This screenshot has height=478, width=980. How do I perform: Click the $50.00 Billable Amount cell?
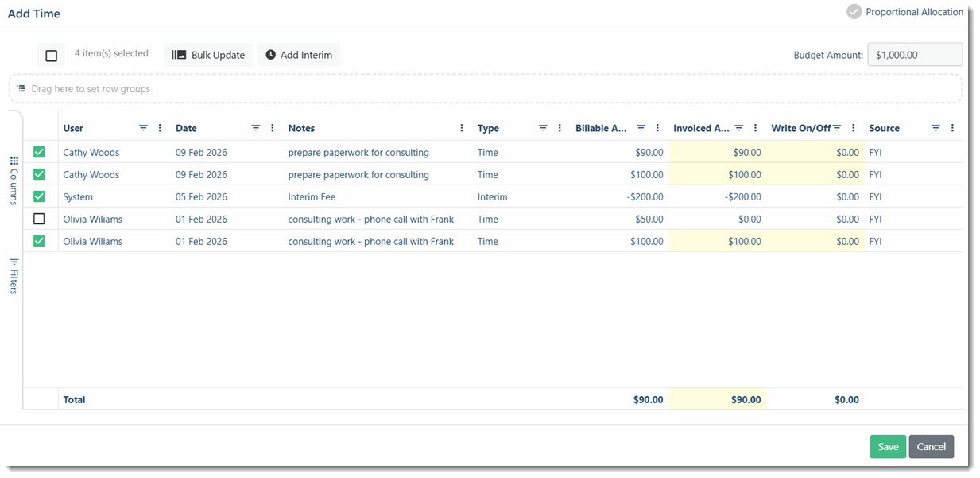pyautogui.click(x=620, y=219)
